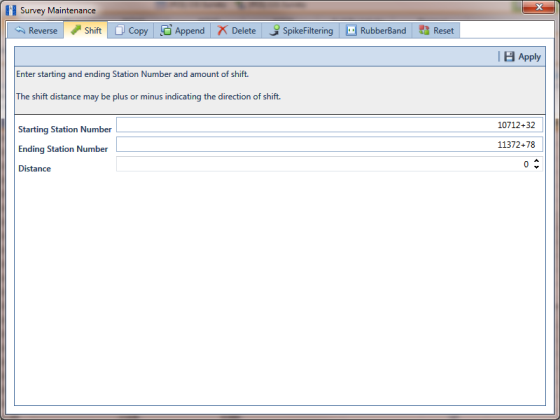Click the Reverse arrow icon
560x420 pixels.
[x=20, y=30]
